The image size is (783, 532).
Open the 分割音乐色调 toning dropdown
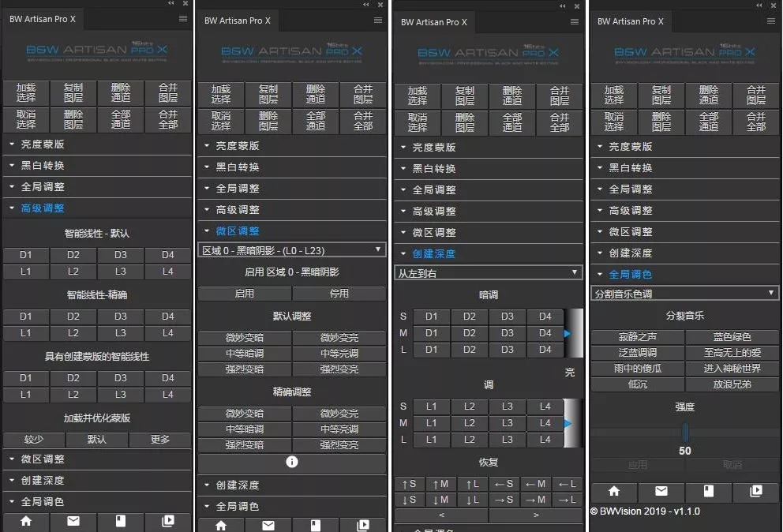(x=684, y=293)
